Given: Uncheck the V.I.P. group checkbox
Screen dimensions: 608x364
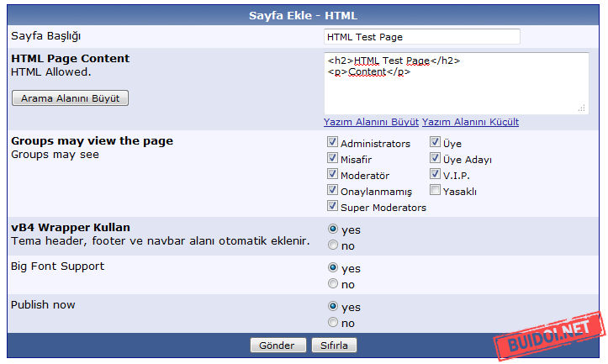Looking at the screenshot, I should (436, 175).
